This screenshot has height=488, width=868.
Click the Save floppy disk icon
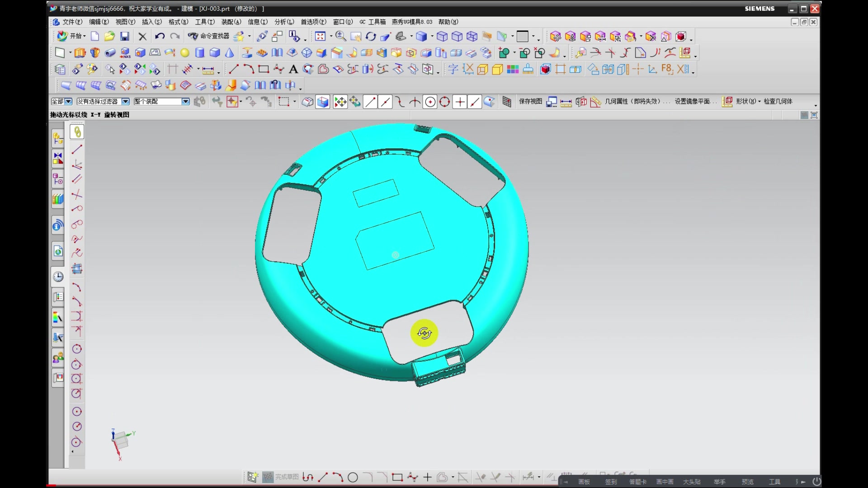pyautogui.click(x=125, y=36)
